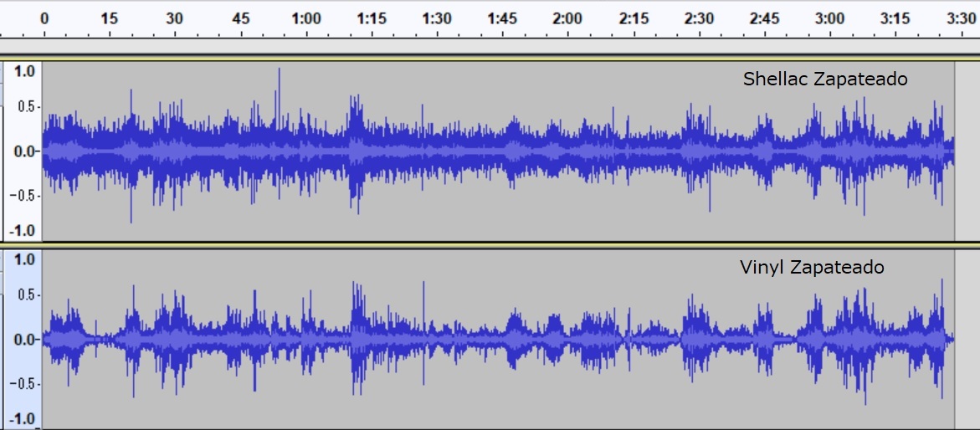
Task: Click the 1:00 mark on the timeline ruler
Action: 305,18
